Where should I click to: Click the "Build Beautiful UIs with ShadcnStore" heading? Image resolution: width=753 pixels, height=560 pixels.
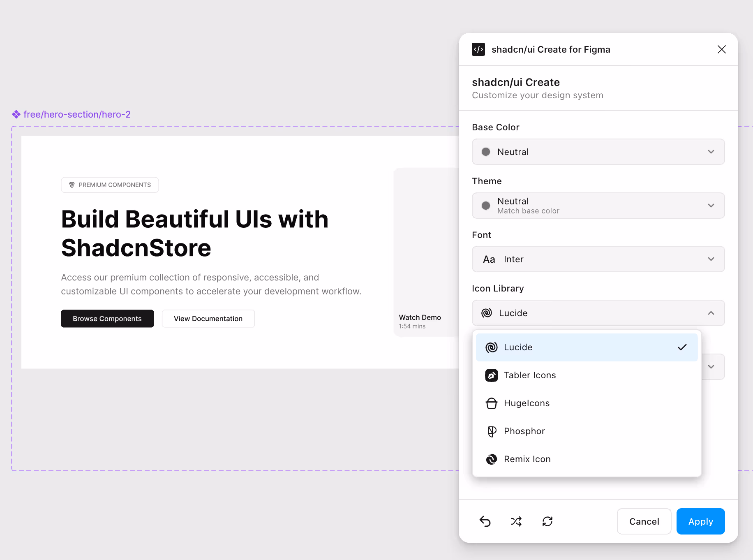(x=195, y=234)
